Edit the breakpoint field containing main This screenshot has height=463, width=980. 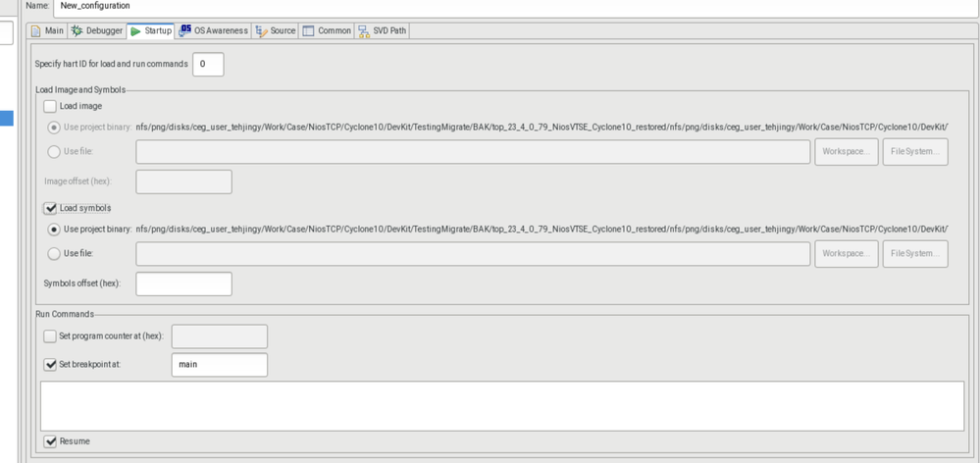(220, 365)
